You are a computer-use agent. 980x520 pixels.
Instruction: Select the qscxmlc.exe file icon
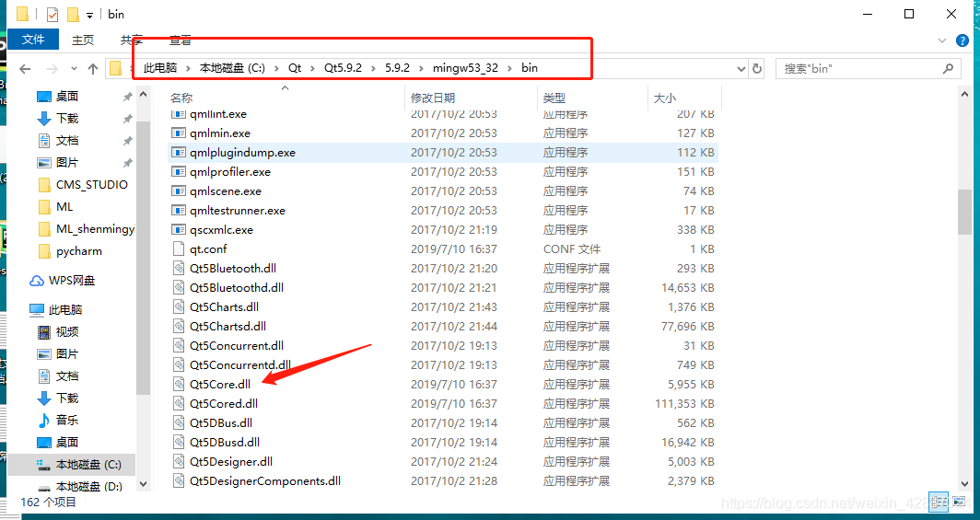[179, 230]
